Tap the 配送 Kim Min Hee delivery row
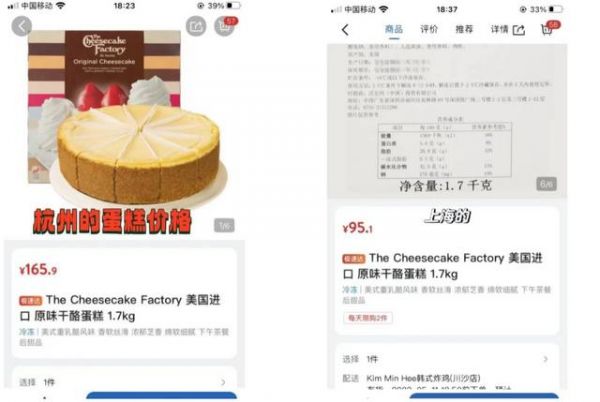Screen dimensions: 600x402 (x=447, y=378)
